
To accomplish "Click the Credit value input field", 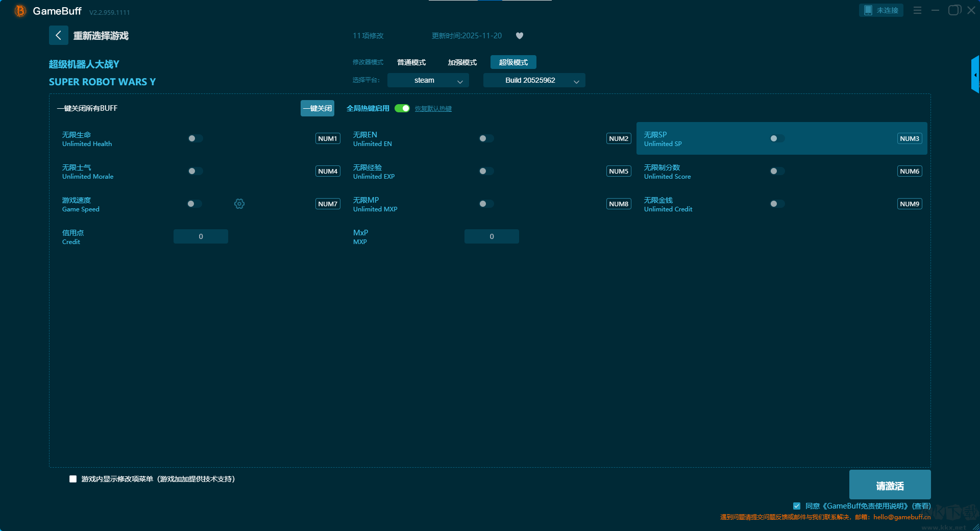I will click(201, 236).
